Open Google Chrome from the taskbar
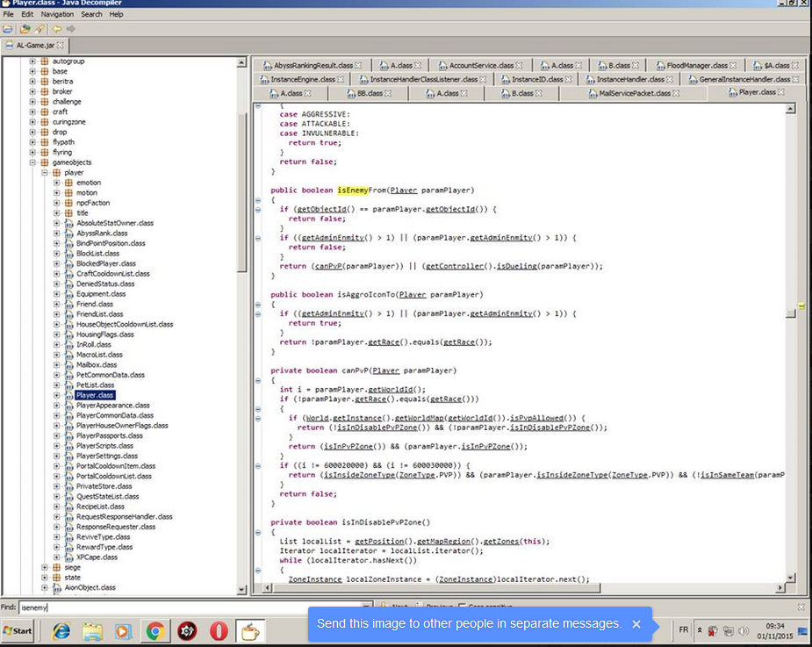The width and height of the screenshot is (812, 647). coord(154,631)
